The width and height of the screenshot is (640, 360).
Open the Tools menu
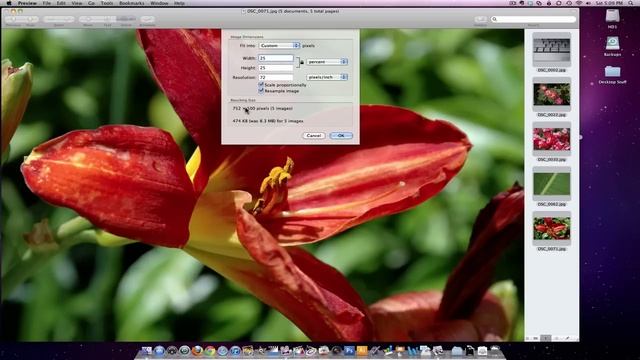(x=107, y=3)
